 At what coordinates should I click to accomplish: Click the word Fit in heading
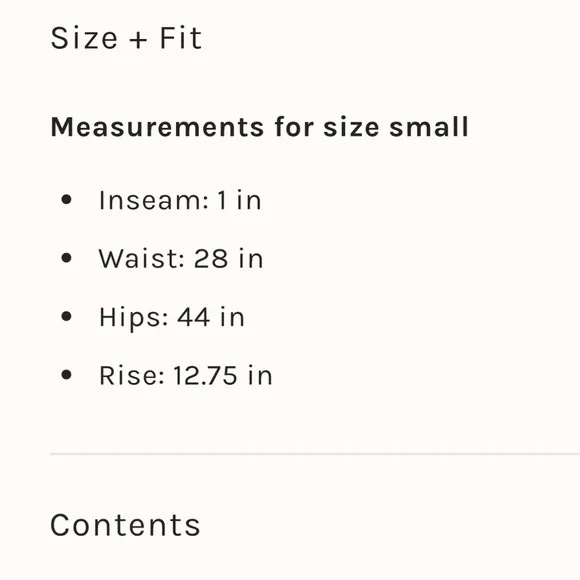coord(181,38)
